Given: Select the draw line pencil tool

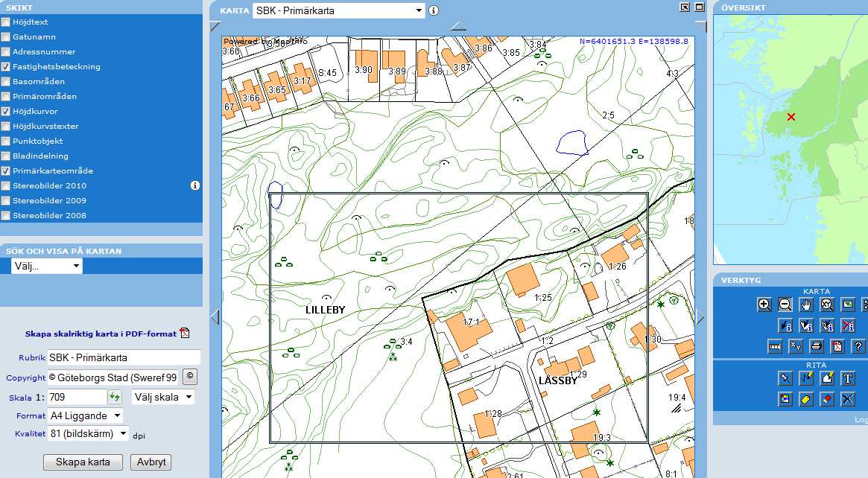Looking at the screenshot, I should tap(806, 378).
